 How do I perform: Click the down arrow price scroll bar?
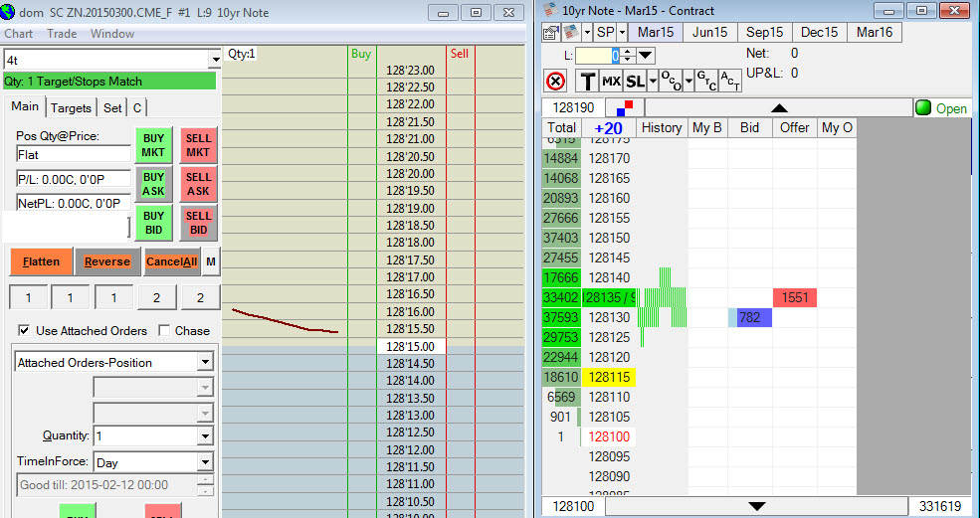click(757, 506)
